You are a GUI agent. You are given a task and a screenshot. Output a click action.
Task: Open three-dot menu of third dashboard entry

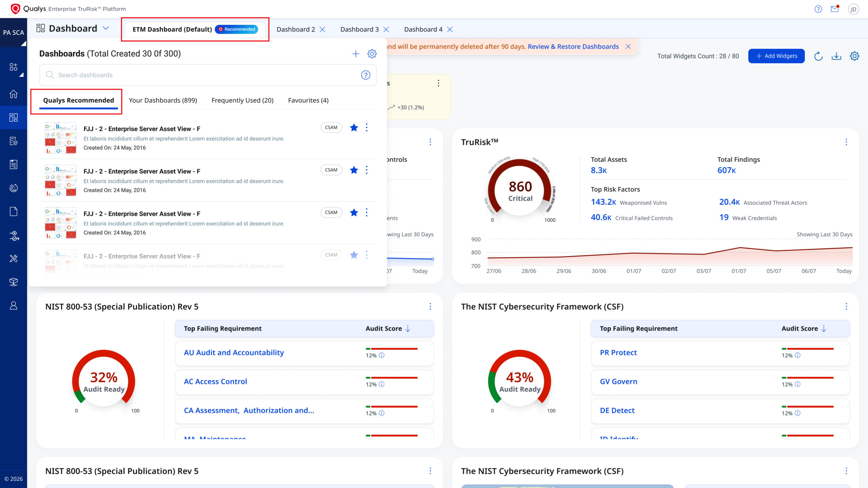coord(367,212)
